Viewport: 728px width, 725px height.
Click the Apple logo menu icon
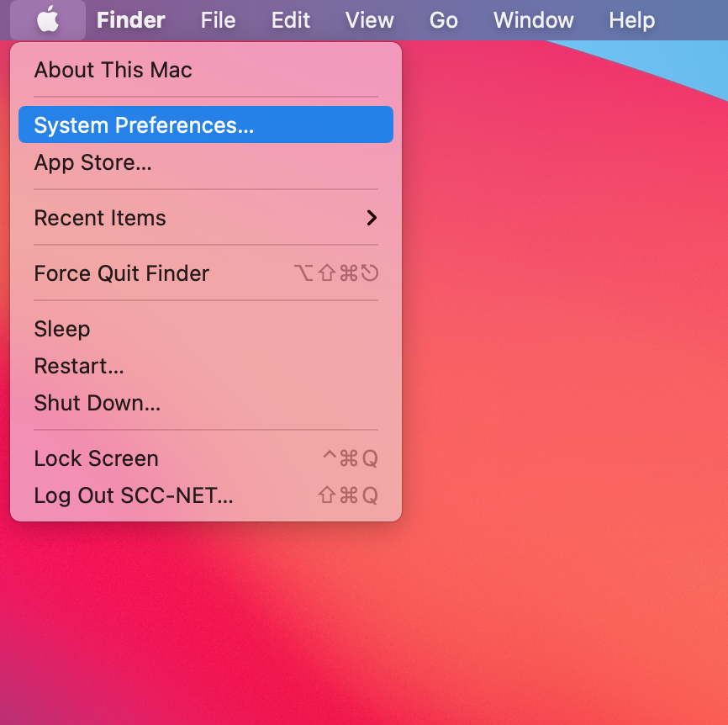pyautogui.click(x=48, y=20)
